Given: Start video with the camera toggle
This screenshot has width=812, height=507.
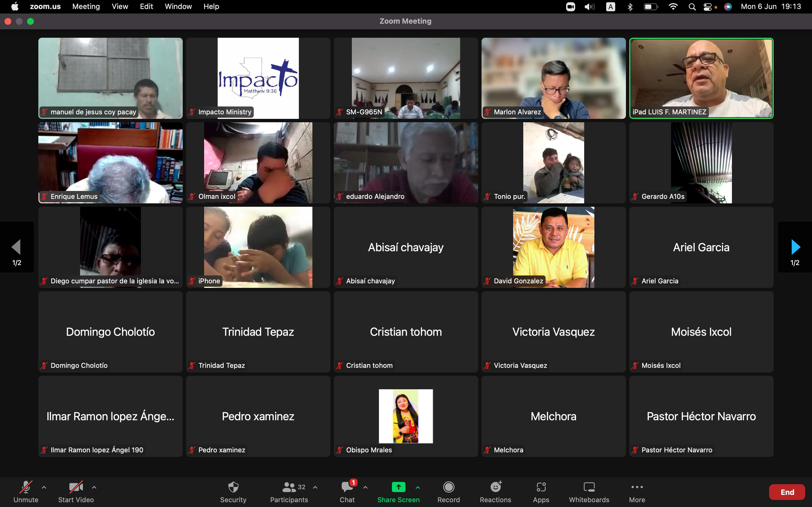Looking at the screenshot, I should pos(76,487).
